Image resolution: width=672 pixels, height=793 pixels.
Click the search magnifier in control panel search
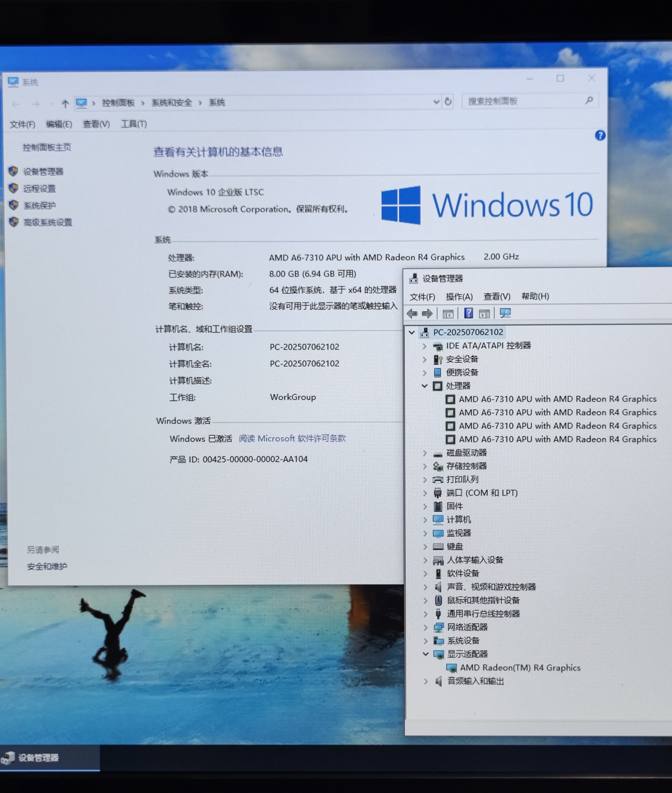click(x=589, y=101)
